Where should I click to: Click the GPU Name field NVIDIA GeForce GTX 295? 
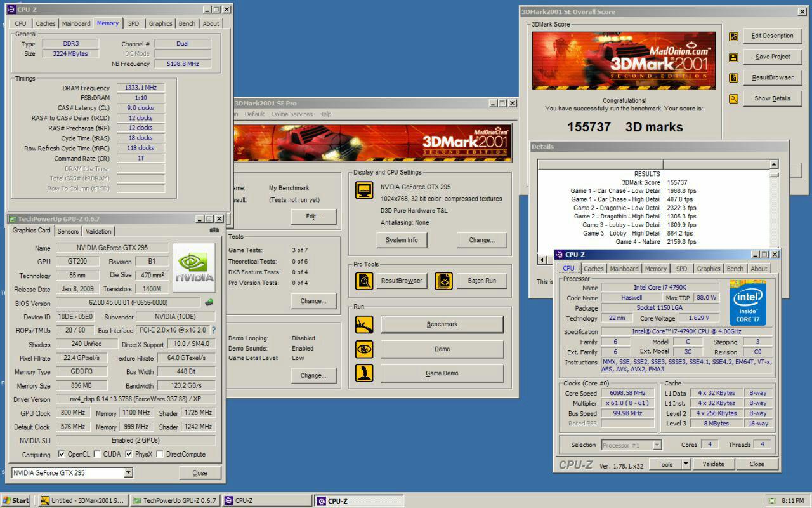coord(112,248)
